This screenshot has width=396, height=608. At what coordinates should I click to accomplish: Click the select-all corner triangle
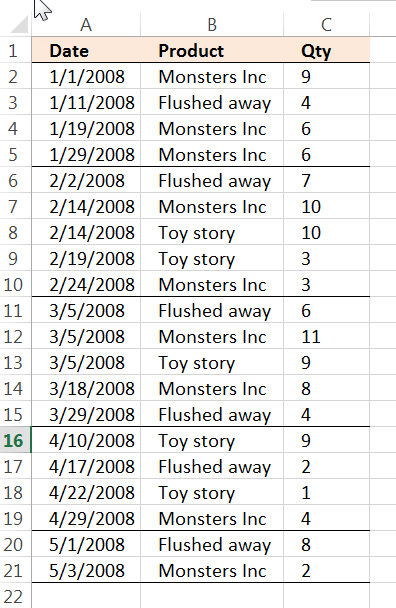(19, 24)
